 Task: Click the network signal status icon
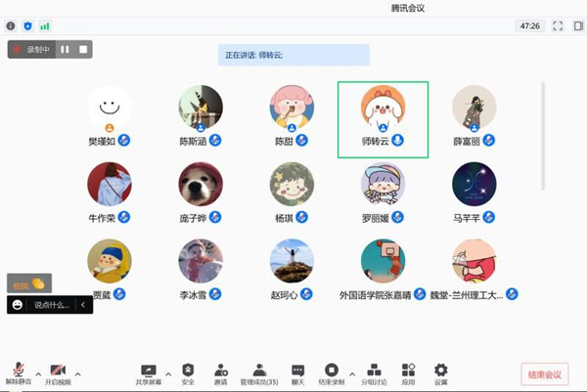44,25
